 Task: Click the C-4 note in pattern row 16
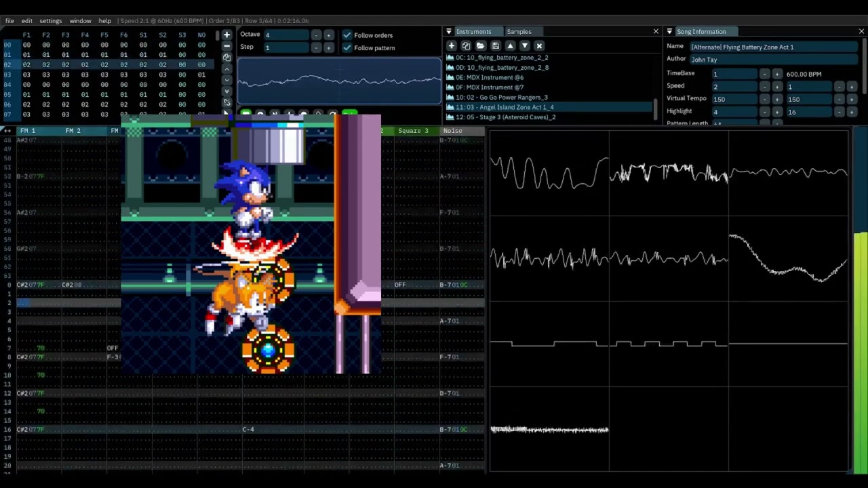(248, 429)
